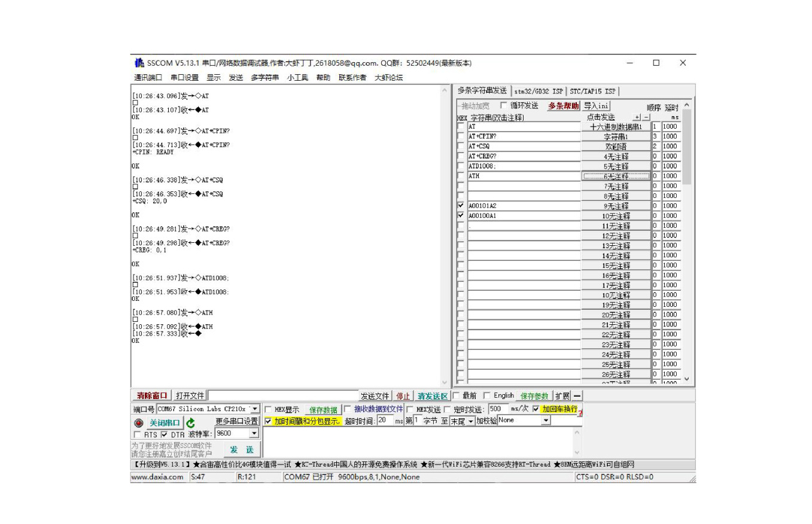
Task: Open the 大虾论坛 menu
Action: click(389, 78)
